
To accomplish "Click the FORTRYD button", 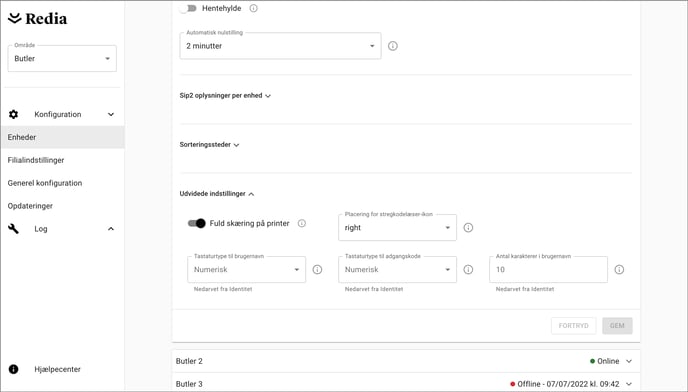I will (x=573, y=326).
